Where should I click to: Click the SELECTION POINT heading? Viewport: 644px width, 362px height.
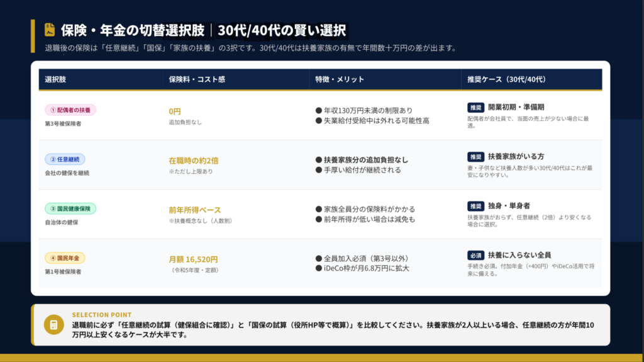click(x=101, y=315)
